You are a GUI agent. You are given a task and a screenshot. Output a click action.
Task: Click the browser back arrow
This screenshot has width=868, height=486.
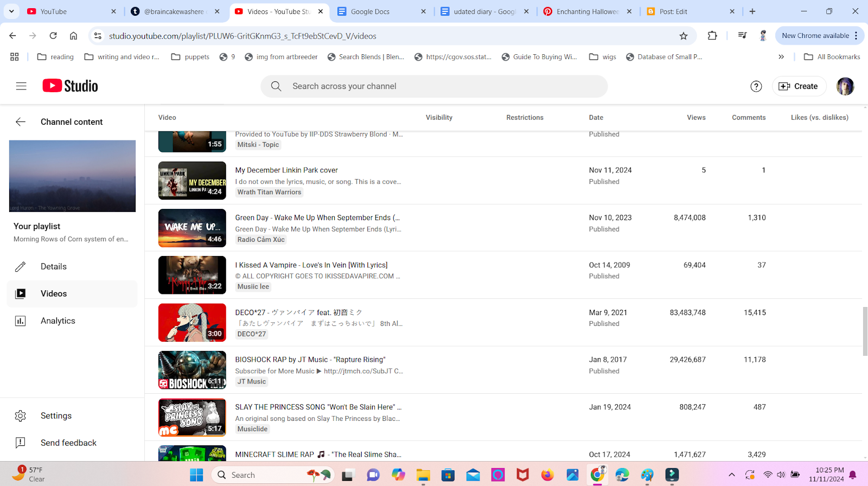[x=12, y=36]
